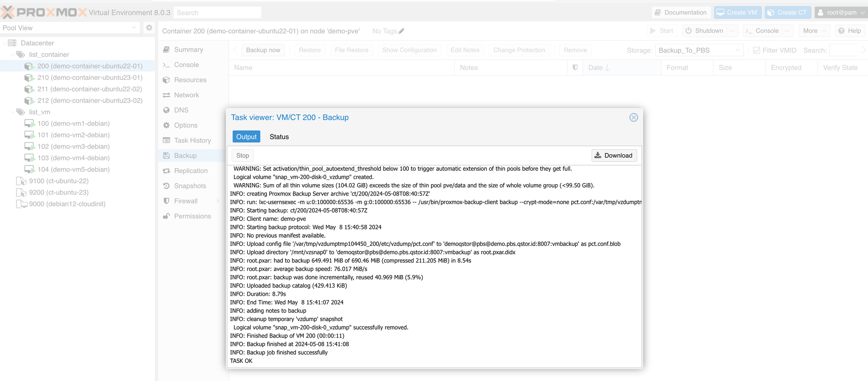This screenshot has width=868, height=381.
Task: Expand the Shutdown options arrow
Action: [x=732, y=31]
